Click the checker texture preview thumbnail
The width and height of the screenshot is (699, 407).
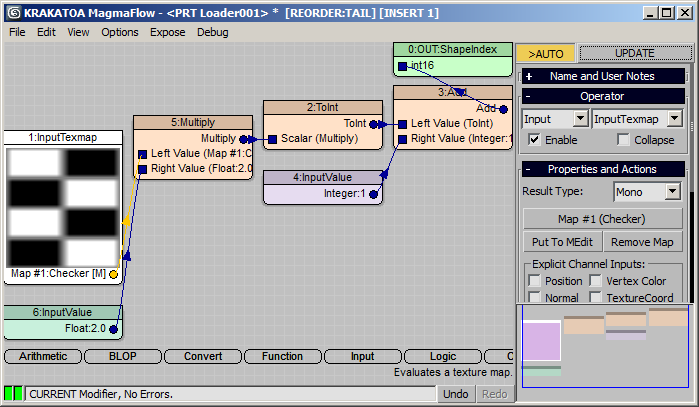(x=63, y=207)
